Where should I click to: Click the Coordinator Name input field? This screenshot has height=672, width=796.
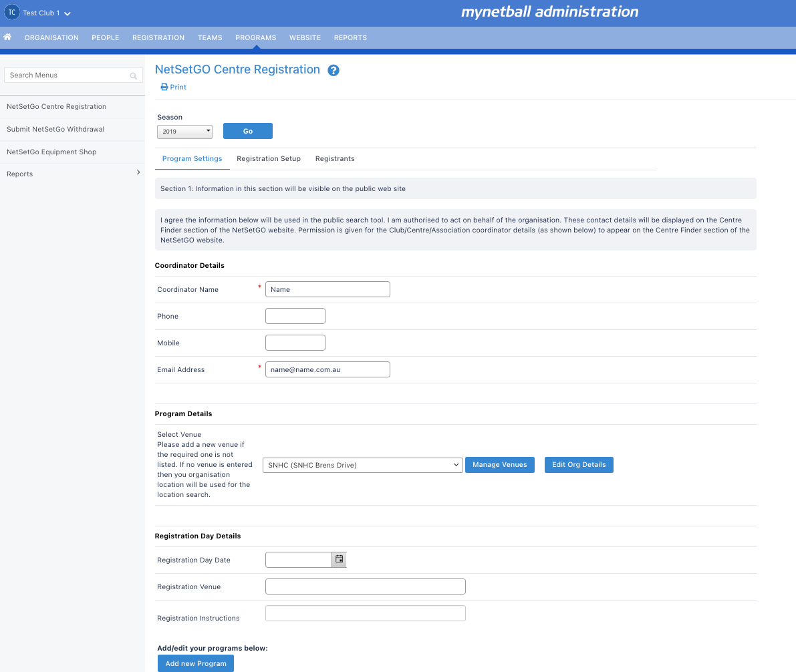[327, 289]
